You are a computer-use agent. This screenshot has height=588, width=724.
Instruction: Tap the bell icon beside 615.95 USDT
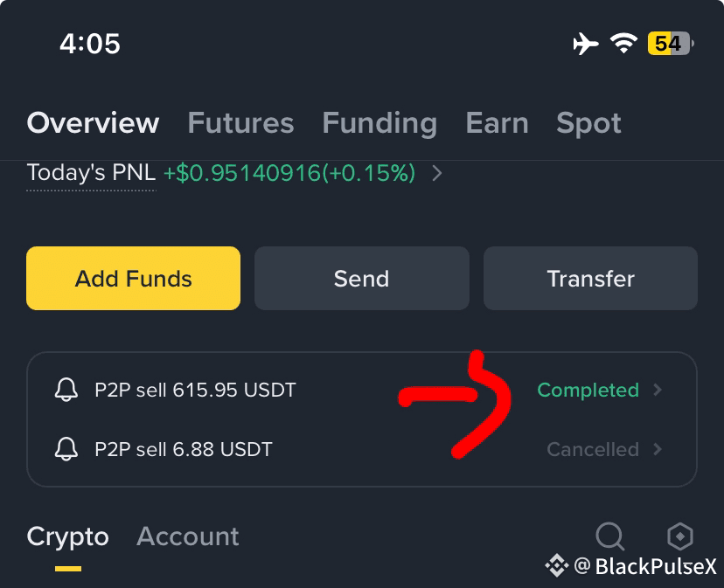pos(66,390)
